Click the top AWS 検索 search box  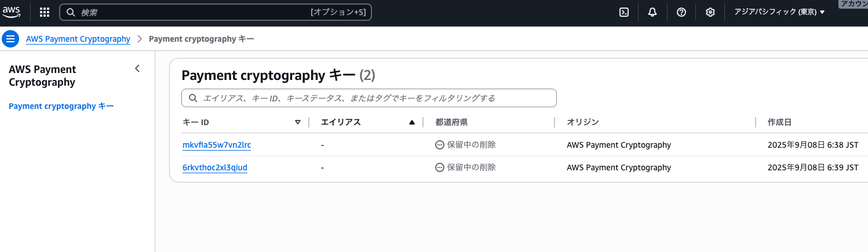[216, 12]
